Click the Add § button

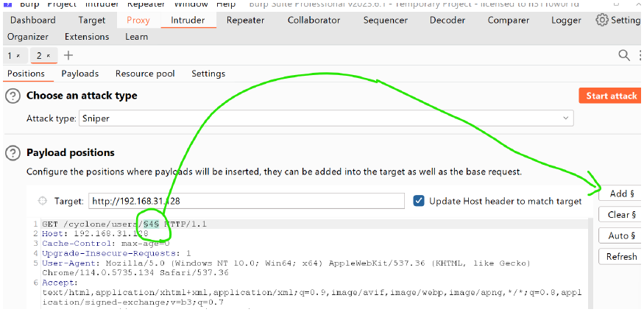click(621, 194)
